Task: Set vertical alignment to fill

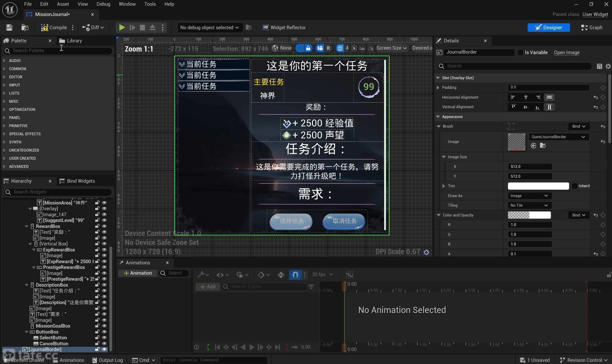Action: (549, 107)
